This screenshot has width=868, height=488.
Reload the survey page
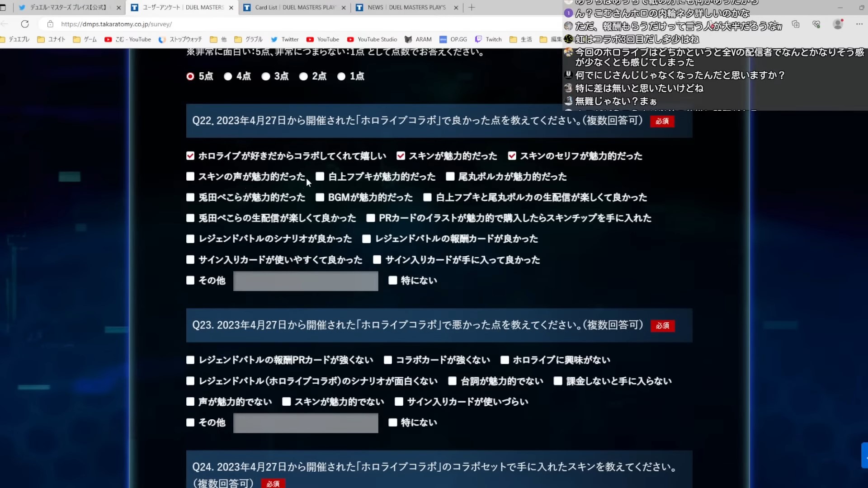click(25, 24)
